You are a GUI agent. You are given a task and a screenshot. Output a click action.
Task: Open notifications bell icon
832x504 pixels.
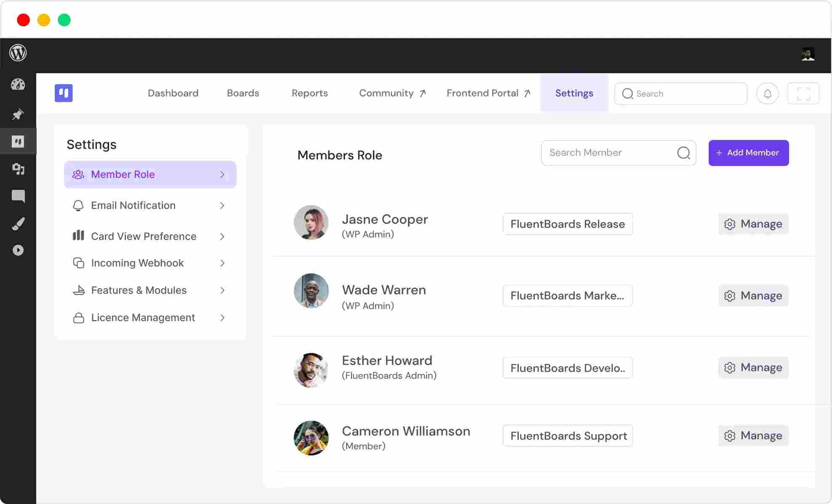tap(768, 93)
